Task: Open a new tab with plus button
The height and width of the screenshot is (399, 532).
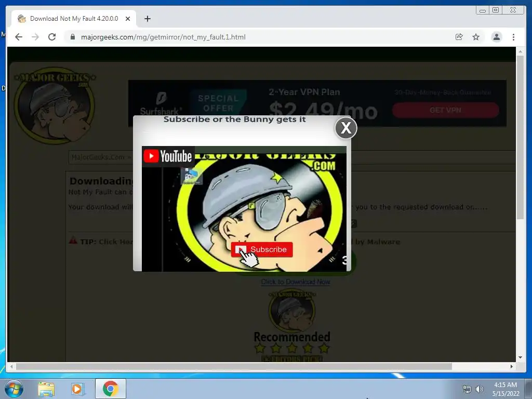Action: [x=147, y=19]
